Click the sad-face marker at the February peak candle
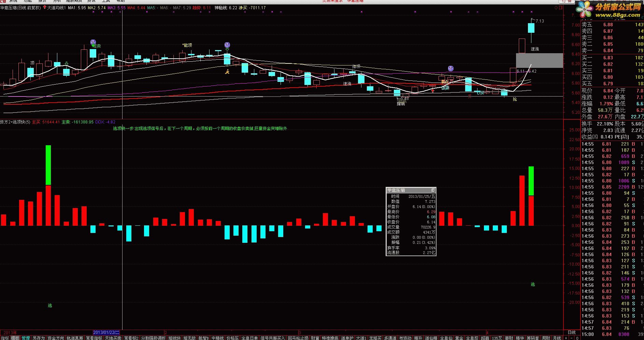This screenshot has height=340, width=644. (x=227, y=45)
